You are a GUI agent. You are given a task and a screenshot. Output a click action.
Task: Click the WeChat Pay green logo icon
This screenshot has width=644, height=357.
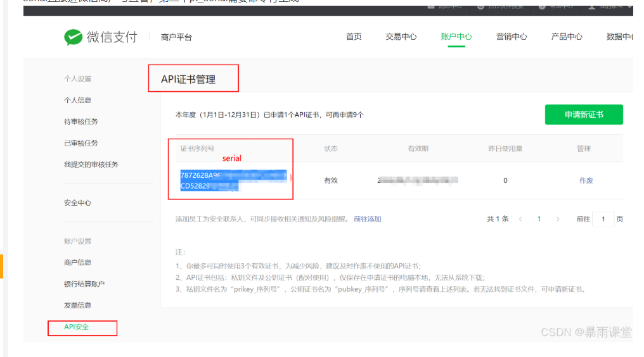click(73, 37)
